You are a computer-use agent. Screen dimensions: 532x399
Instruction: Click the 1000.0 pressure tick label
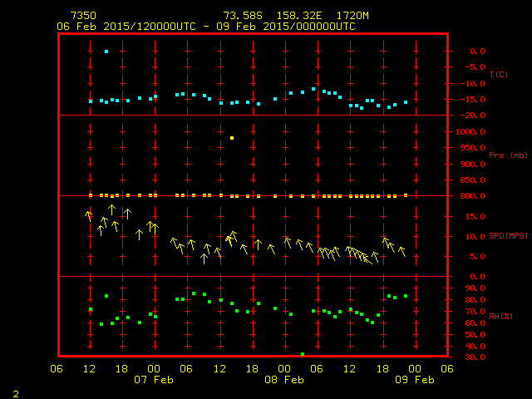[x=471, y=132]
